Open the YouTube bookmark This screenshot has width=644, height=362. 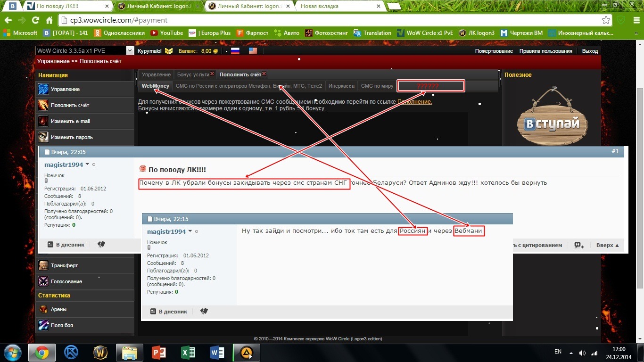tap(166, 33)
